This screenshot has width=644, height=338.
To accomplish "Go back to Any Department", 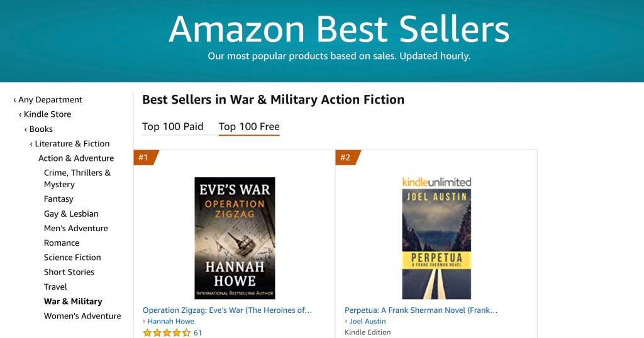I will (x=50, y=100).
